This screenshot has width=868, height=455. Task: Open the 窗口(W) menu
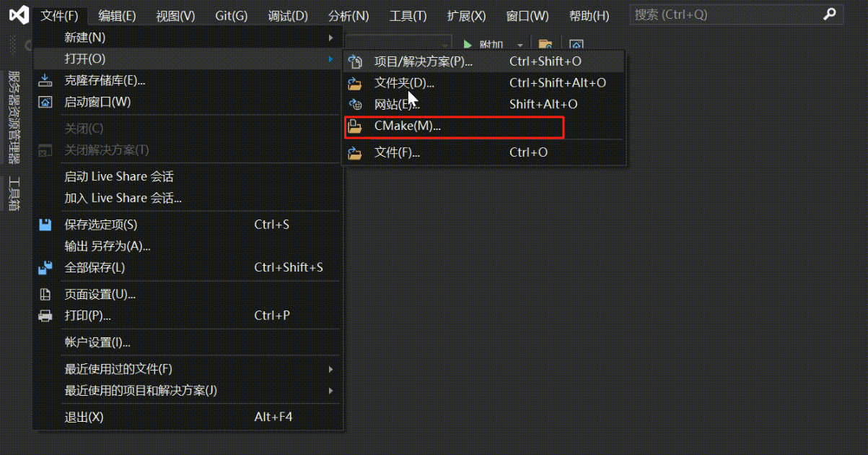point(527,16)
